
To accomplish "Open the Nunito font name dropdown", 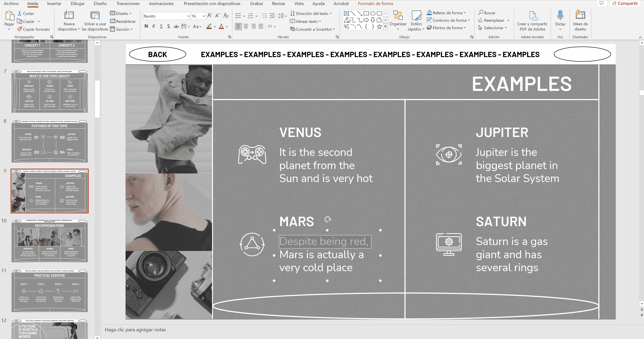I will (x=188, y=16).
